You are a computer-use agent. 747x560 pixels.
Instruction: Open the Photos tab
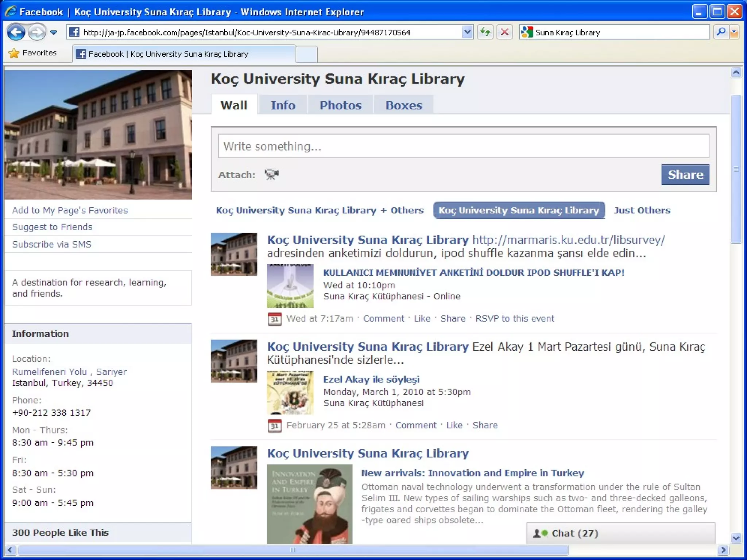(x=340, y=105)
